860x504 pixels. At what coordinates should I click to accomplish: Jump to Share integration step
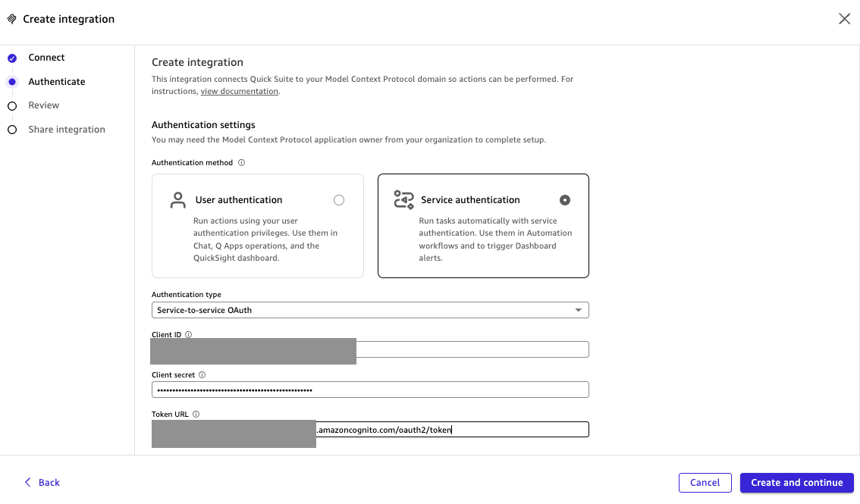point(67,130)
